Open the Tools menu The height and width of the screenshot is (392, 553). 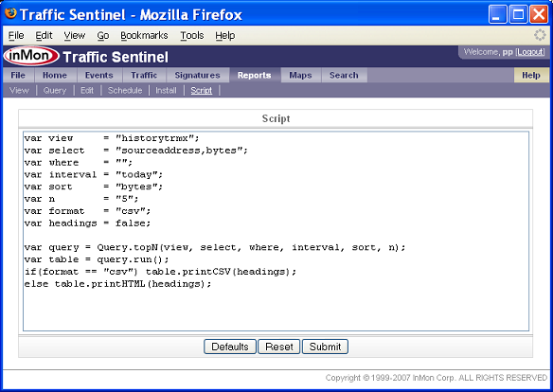192,36
